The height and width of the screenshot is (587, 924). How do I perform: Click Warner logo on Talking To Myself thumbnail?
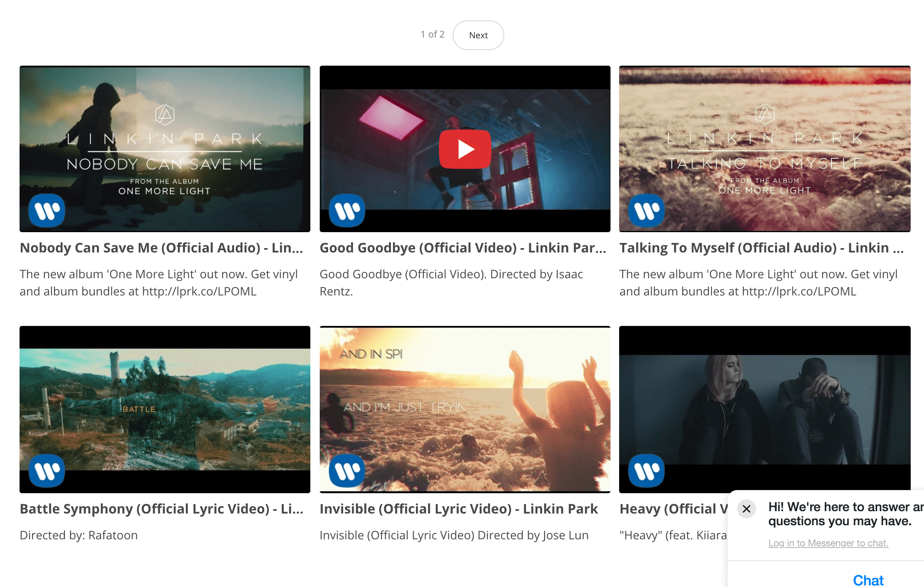coord(646,211)
